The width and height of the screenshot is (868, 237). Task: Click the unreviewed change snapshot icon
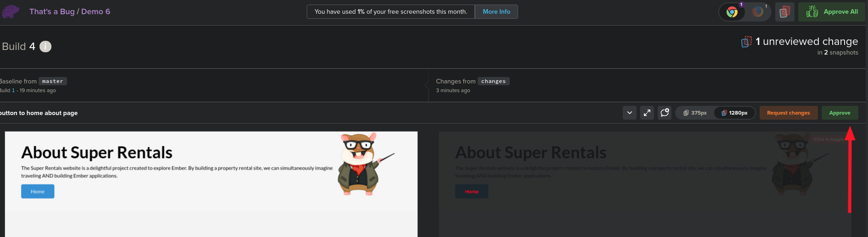746,42
